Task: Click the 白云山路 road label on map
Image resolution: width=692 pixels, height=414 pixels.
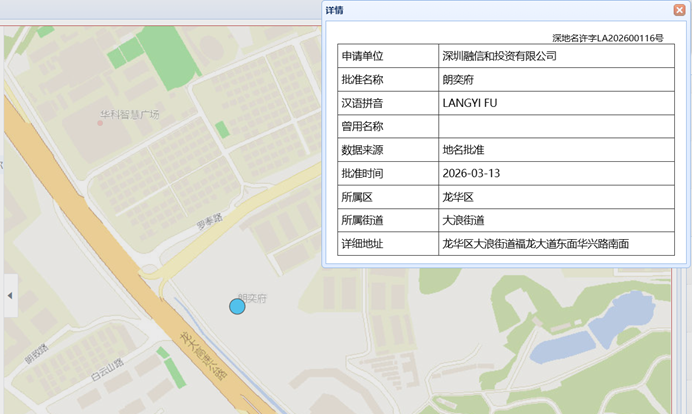Action: pyautogui.click(x=107, y=369)
